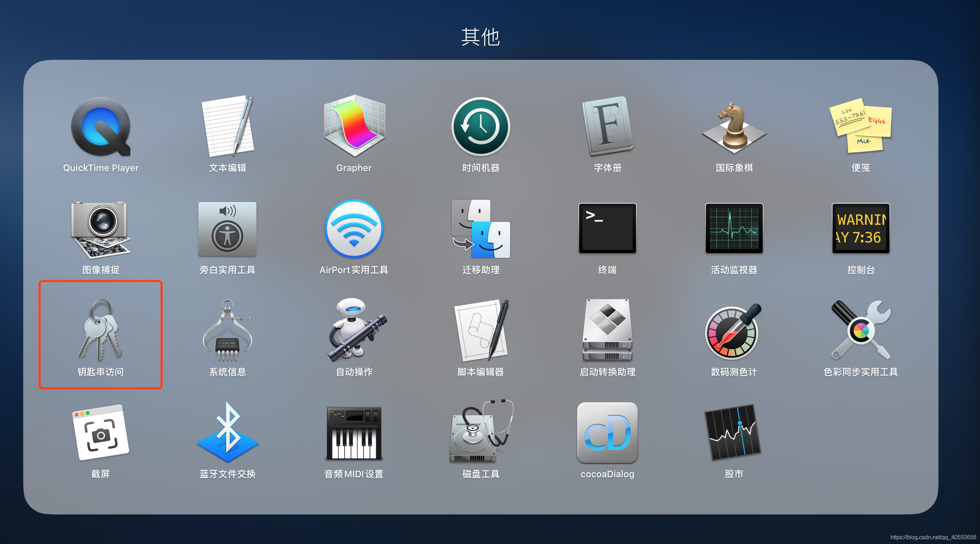Open 截屏 screenshot app icon

coord(100,432)
